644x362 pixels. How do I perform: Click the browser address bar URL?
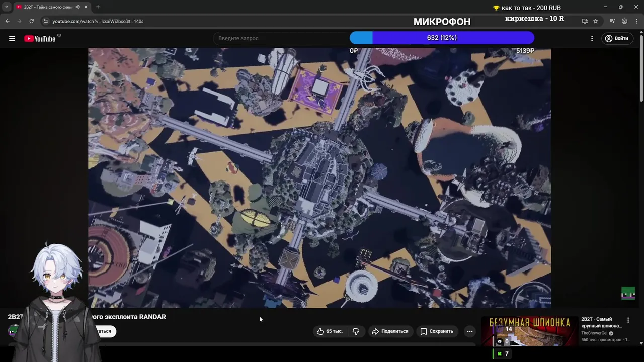98,21
